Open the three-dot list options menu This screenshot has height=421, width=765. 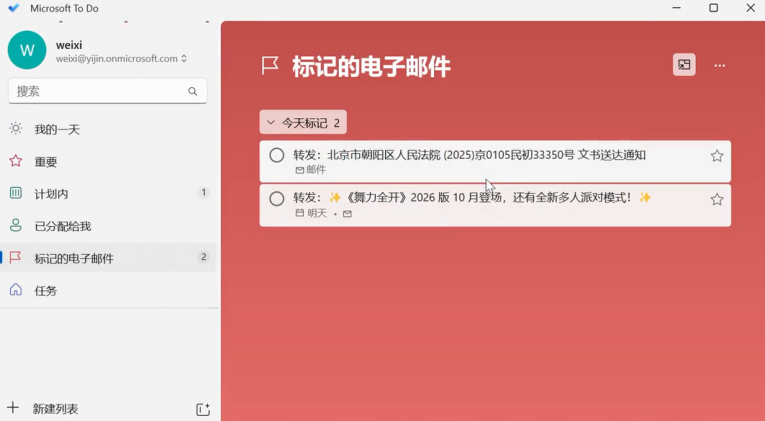click(719, 66)
